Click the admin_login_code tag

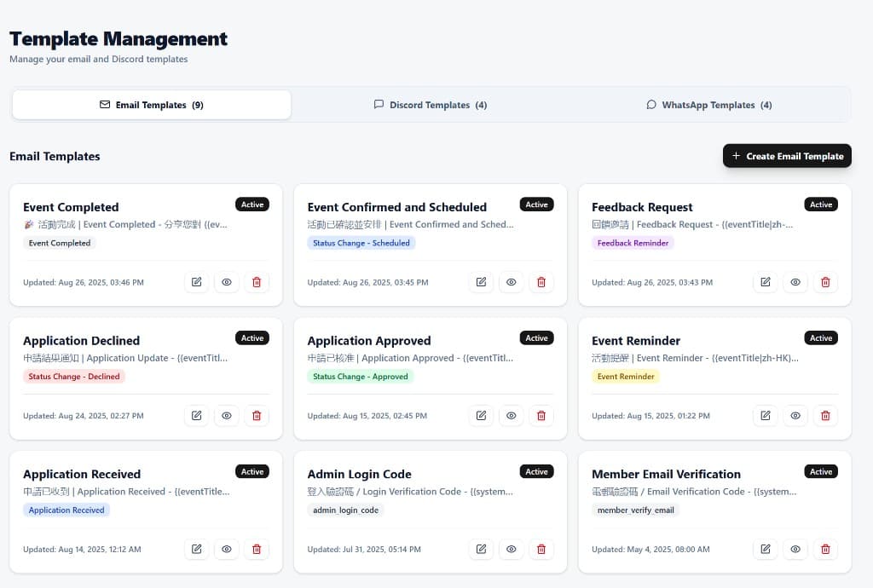point(346,510)
